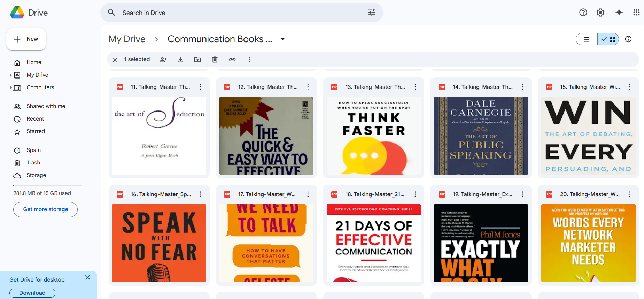Open options for file 17. Talking-Master
The height and width of the screenshot is (299, 644).
click(308, 194)
